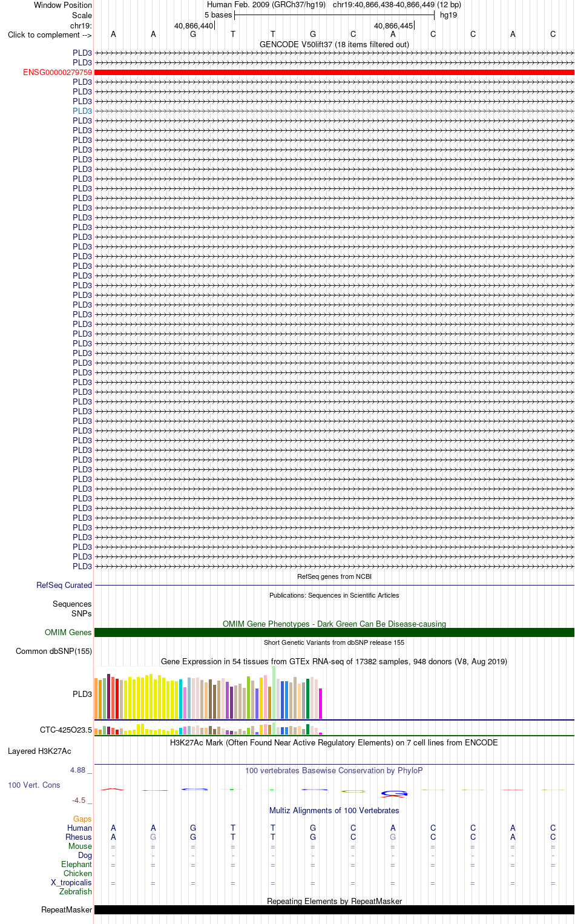Open the light-blue PLD3 transcript label
This screenshot has height=924, width=575.
click(82, 111)
